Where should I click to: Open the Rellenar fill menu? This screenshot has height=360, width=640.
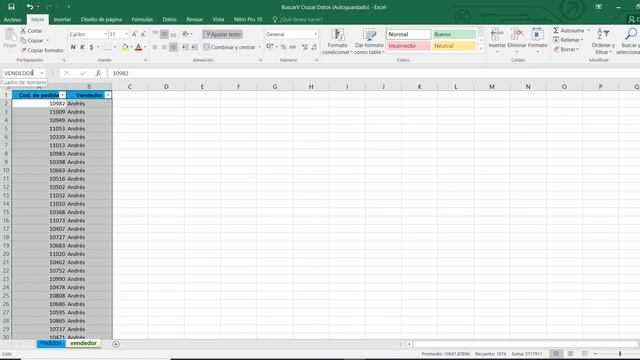point(568,40)
